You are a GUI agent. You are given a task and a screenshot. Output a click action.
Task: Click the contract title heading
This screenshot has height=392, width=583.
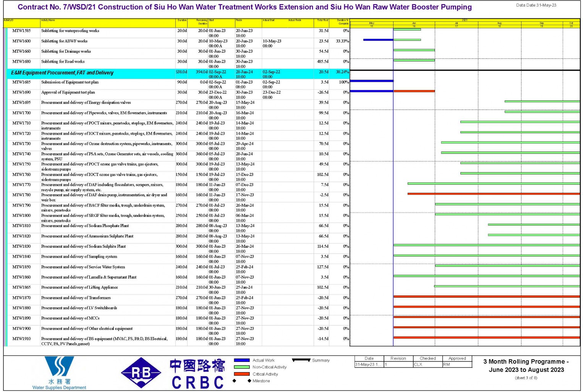(x=245, y=7)
